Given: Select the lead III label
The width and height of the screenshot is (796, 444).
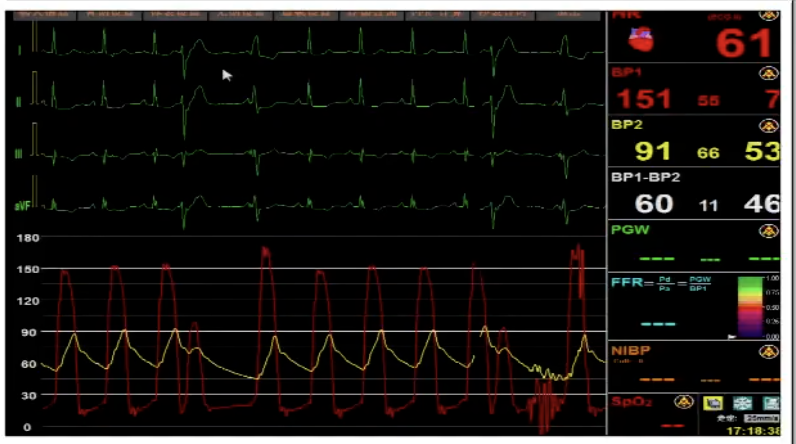Looking at the screenshot, I should click(19, 153).
